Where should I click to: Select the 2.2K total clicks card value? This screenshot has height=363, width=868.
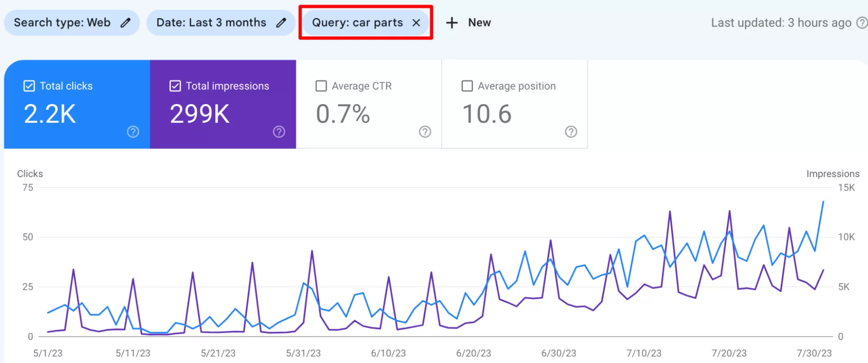point(50,114)
